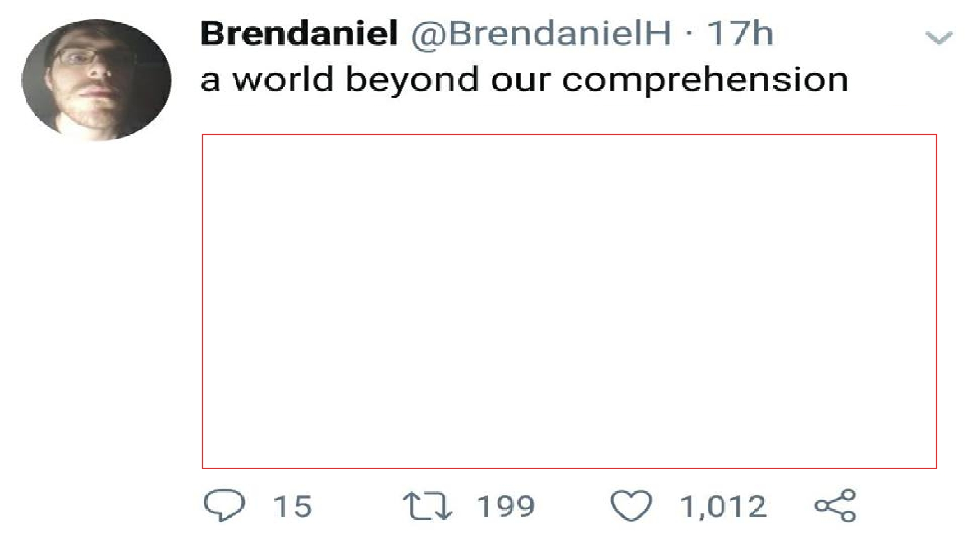Click the word 'world' in tweet
Image resolution: width=972 pixels, height=560 pixels.
tap(283, 79)
